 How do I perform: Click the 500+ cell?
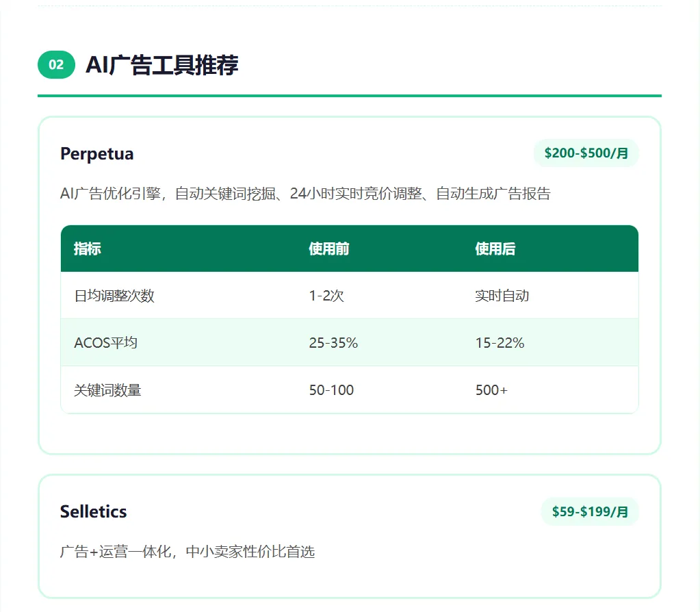[x=491, y=390]
